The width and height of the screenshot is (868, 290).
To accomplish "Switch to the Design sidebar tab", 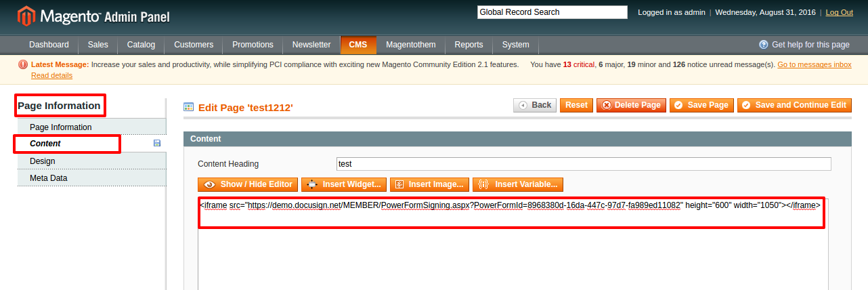I will click(x=91, y=161).
